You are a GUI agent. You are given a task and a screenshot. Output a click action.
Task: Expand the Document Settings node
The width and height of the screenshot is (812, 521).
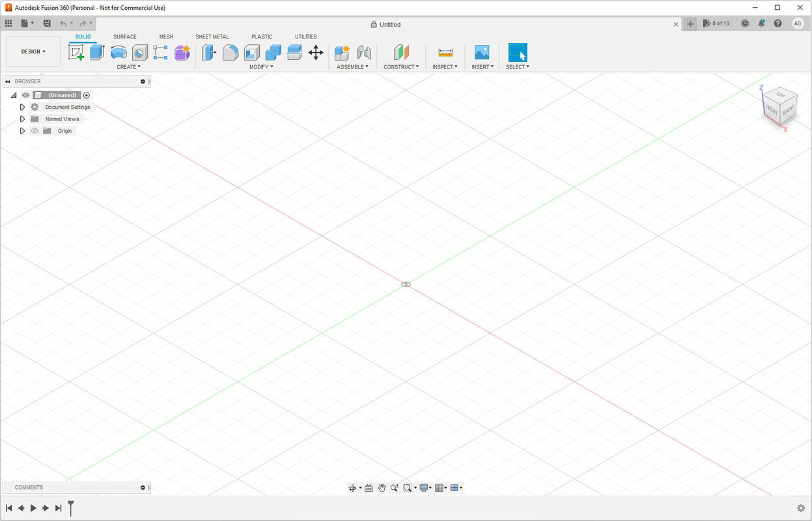point(22,107)
